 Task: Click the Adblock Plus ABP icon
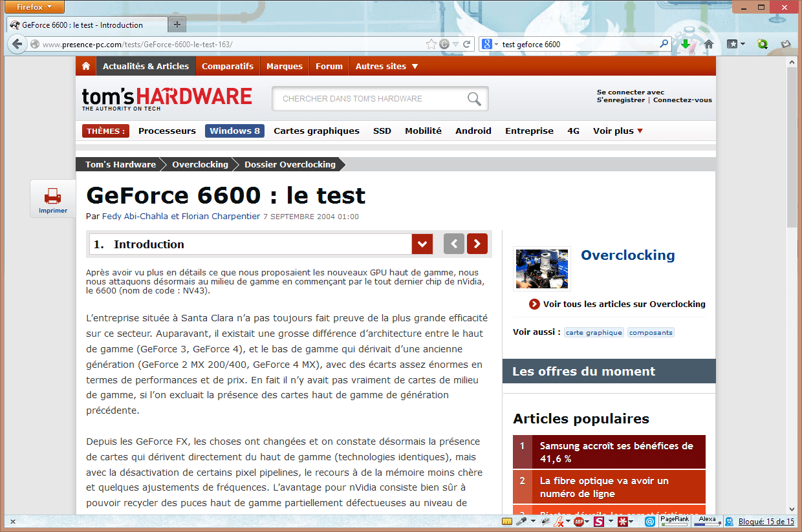pos(578,521)
